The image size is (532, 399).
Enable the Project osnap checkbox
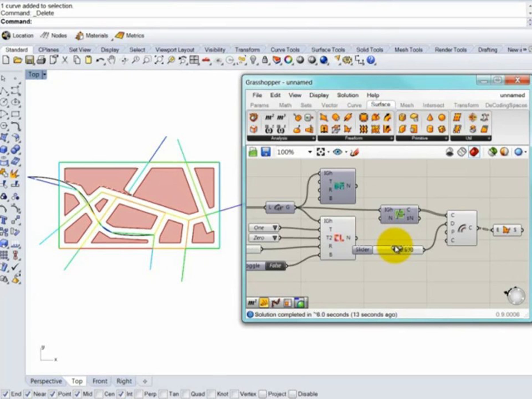point(263,394)
